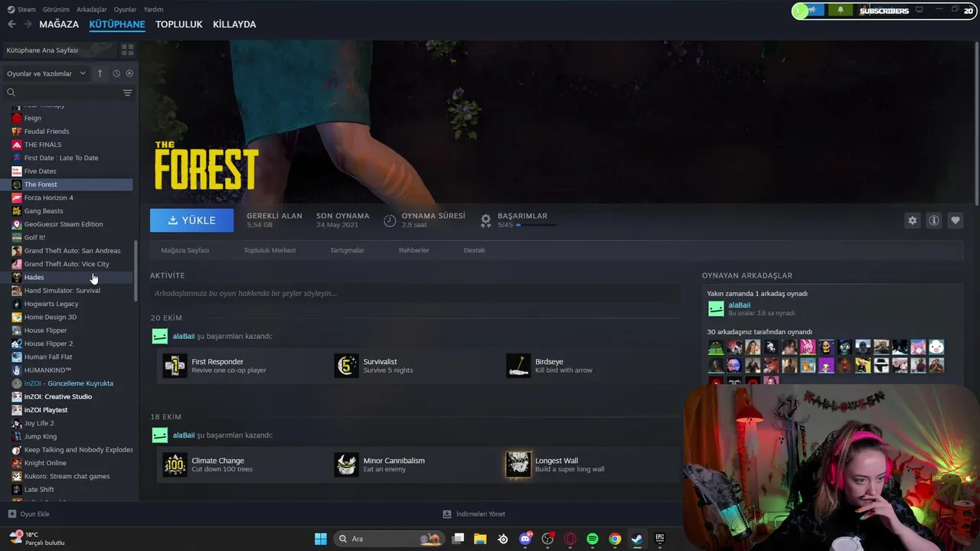Open the MAĞAZA tab

pos(59,24)
